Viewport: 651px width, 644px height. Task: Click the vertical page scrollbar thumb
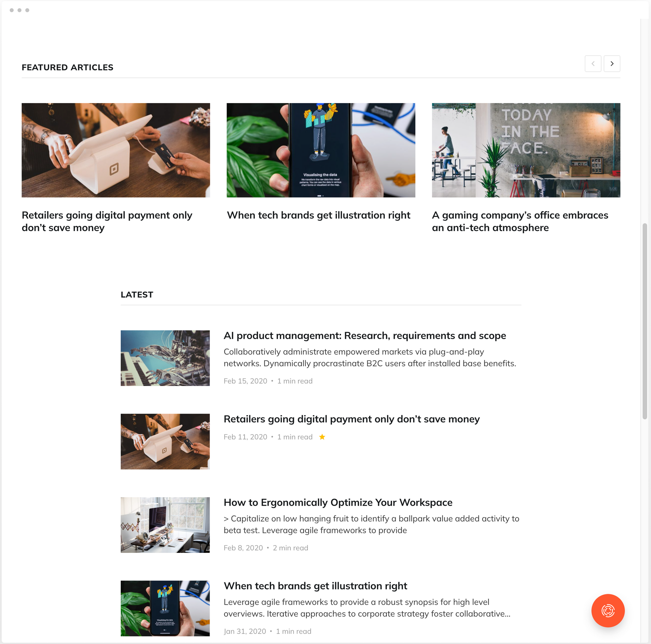click(644, 321)
